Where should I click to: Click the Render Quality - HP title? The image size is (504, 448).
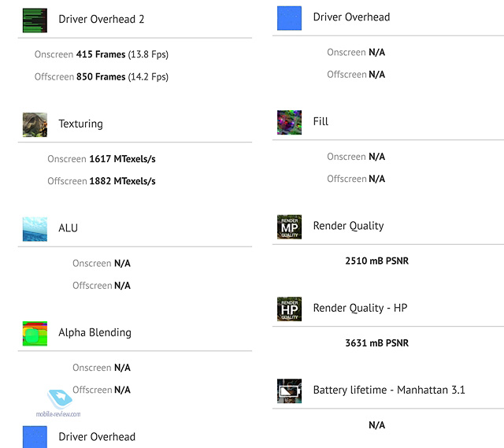click(361, 308)
